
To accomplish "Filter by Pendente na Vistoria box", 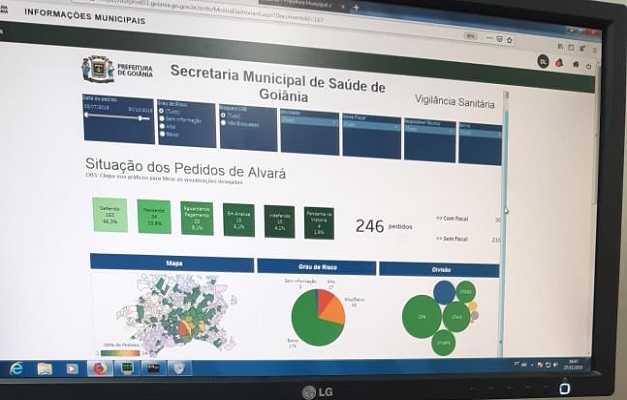I will pyautogui.click(x=319, y=224).
